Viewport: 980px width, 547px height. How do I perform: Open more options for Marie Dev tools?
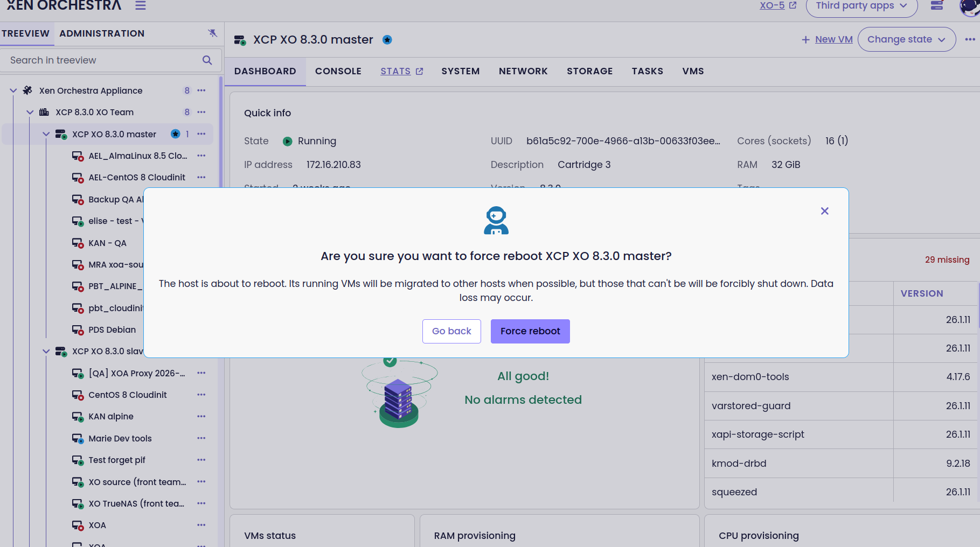(201, 438)
